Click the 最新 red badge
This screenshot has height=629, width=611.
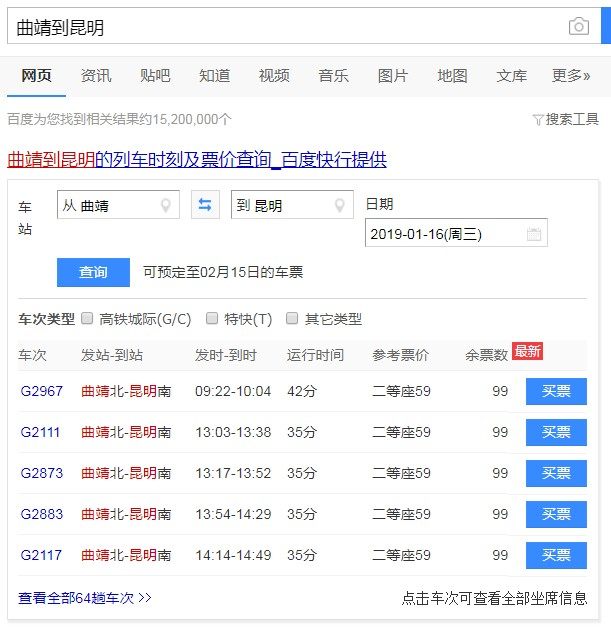pyautogui.click(x=527, y=351)
